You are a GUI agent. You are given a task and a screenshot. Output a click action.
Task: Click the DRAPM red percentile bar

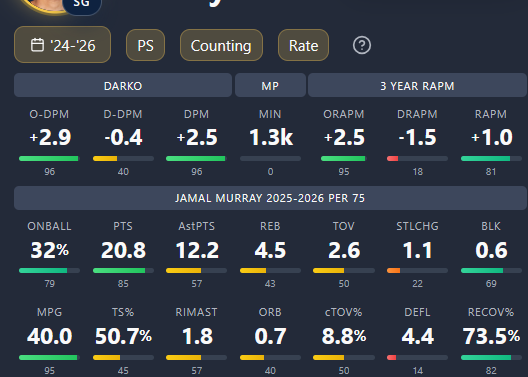pos(418,159)
